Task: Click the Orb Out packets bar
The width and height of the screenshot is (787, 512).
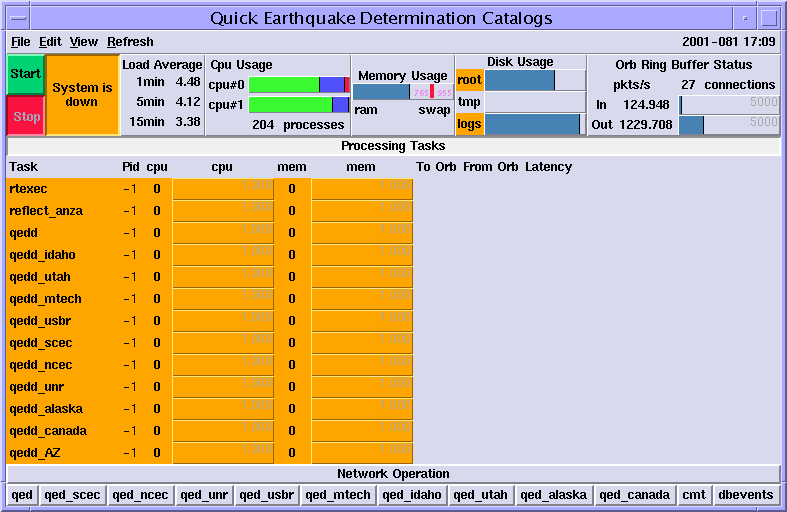Action: (729, 125)
